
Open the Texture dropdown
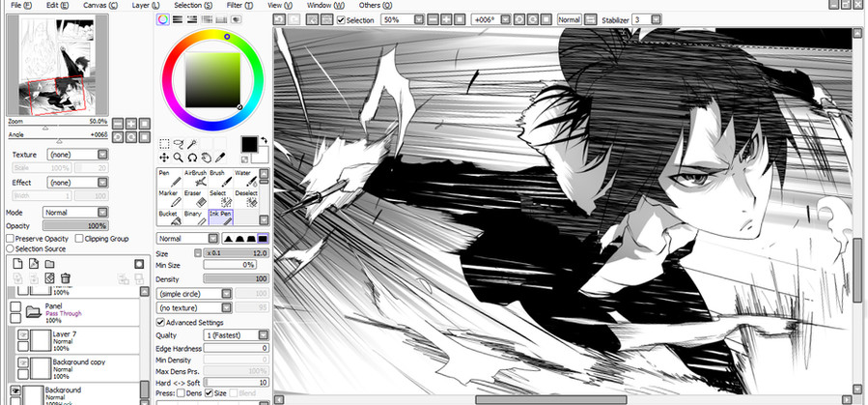click(x=77, y=155)
